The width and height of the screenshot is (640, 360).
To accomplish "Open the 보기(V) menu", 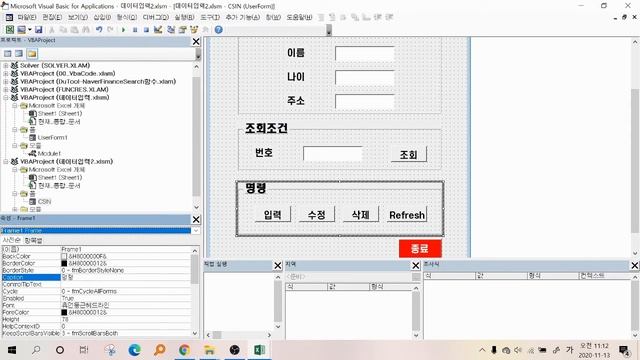I will click(78, 17).
